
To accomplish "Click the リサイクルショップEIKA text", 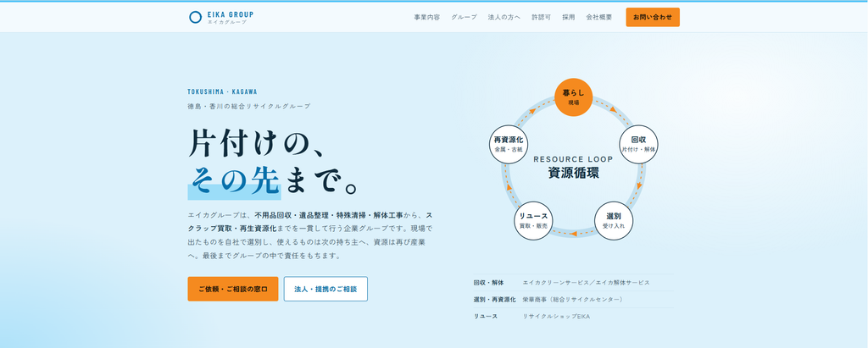I will coord(556,317).
